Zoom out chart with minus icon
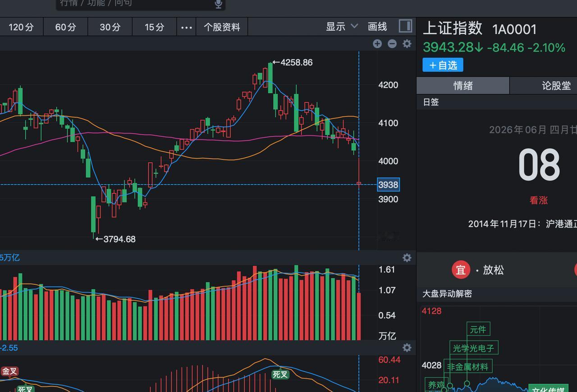Screen dimensions: 577x392 392,44
